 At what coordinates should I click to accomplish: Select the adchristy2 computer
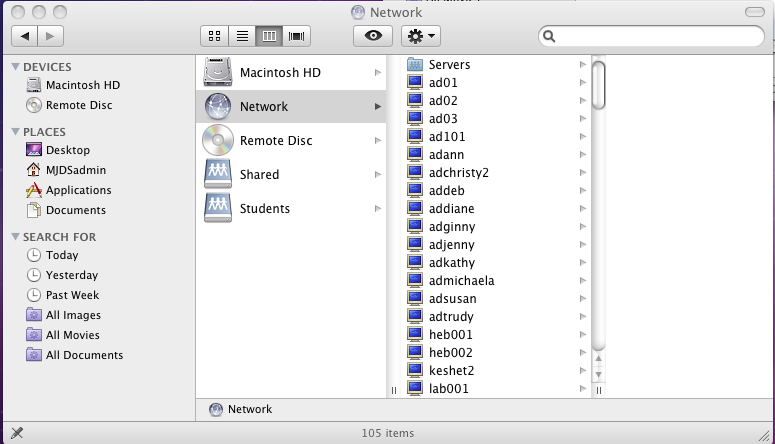497,173
